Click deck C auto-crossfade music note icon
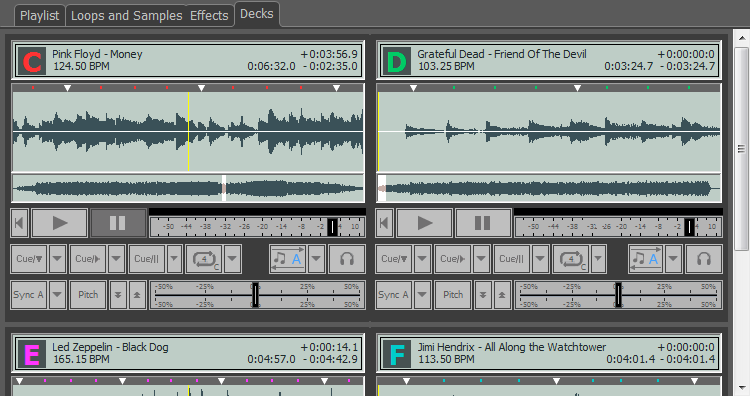The height and width of the screenshot is (396, 750). coord(287,259)
